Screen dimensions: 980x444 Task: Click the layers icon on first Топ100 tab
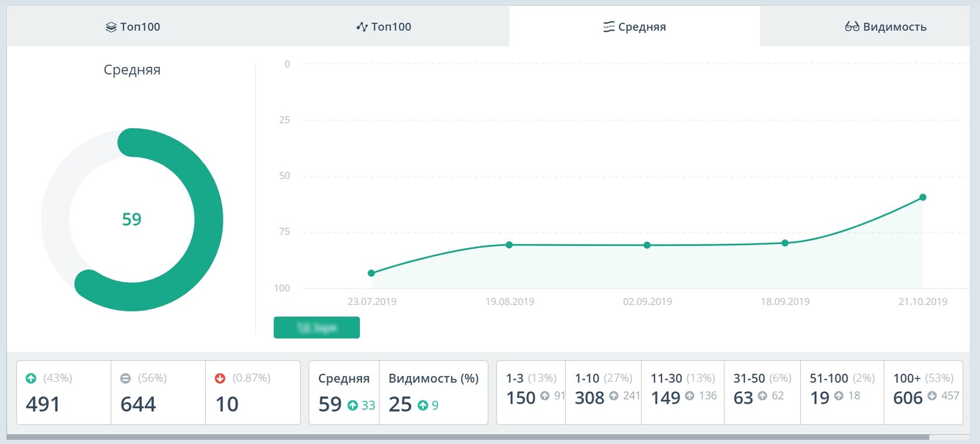tap(111, 27)
